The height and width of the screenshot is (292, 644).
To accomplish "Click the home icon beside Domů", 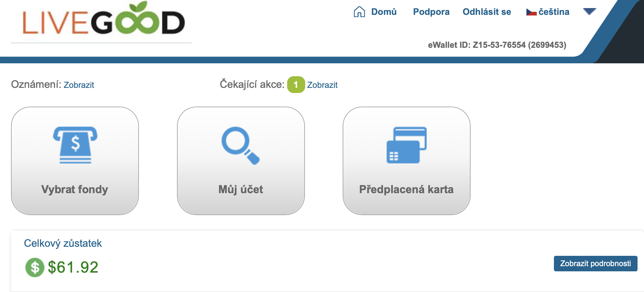I will pyautogui.click(x=359, y=12).
